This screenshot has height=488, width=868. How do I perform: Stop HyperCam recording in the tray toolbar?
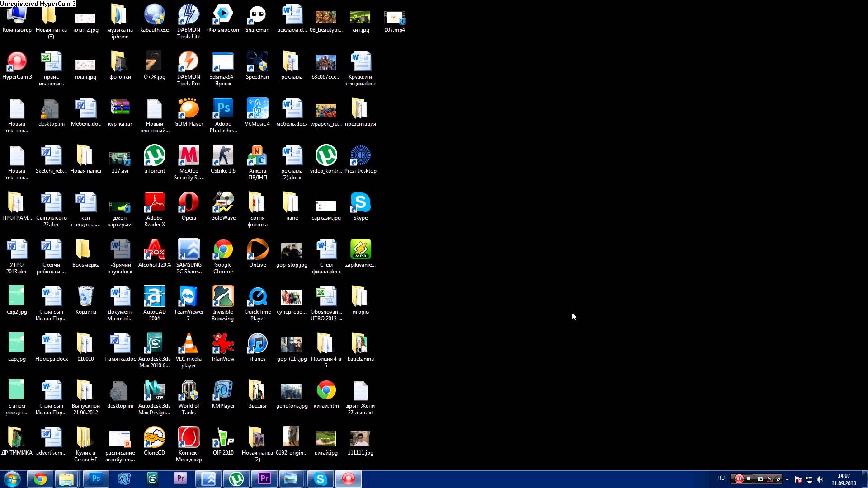749,479
